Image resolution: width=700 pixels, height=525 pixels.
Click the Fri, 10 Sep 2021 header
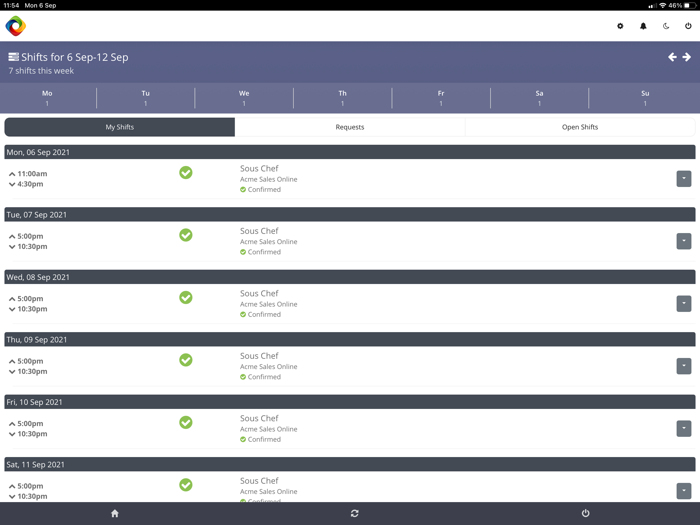click(x=350, y=402)
